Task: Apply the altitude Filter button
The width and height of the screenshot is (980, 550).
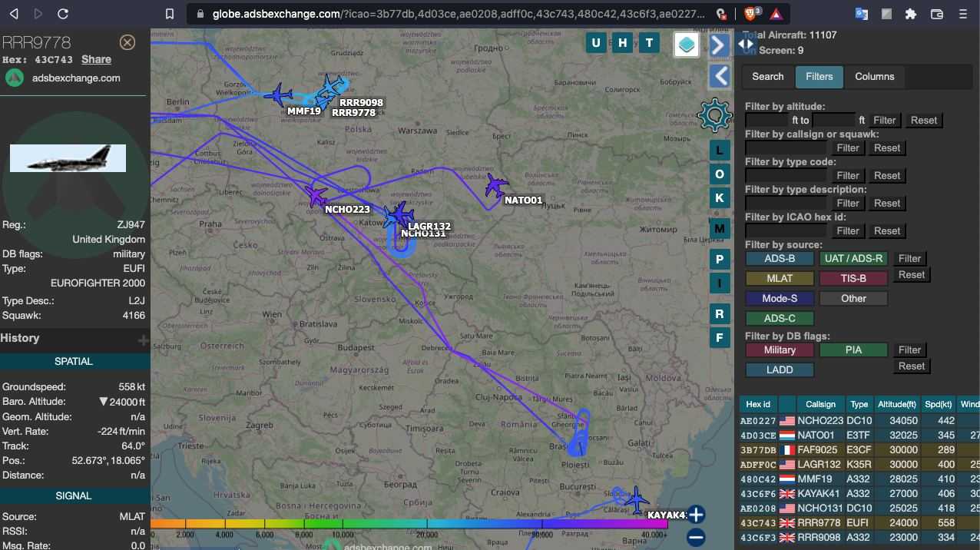Action: tap(884, 120)
